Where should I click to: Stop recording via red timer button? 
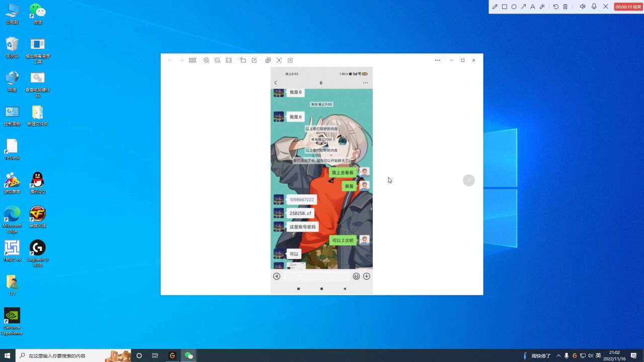(x=628, y=7)
